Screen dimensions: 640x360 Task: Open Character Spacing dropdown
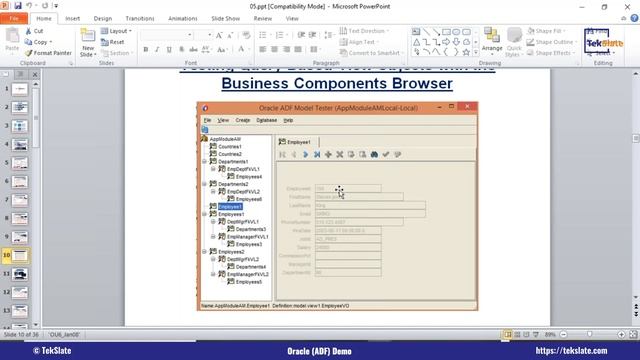tap(206, 49)
